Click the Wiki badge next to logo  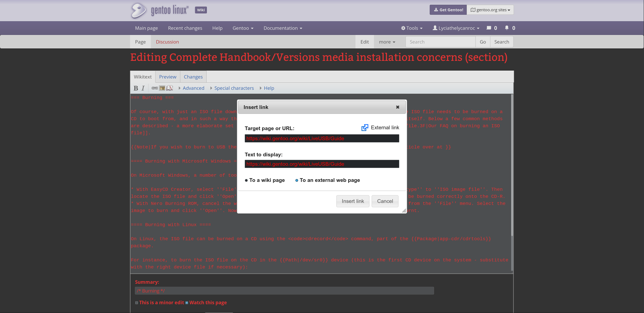(201, 10)
